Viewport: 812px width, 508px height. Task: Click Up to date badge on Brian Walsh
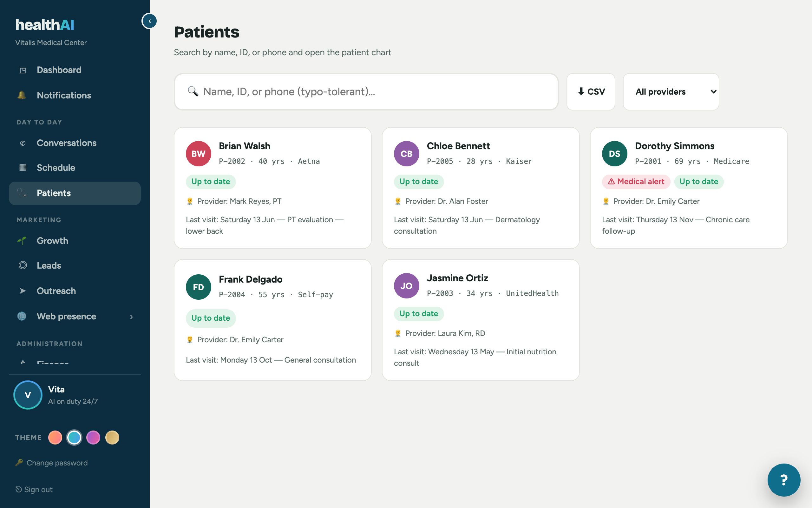pos(211,182)
